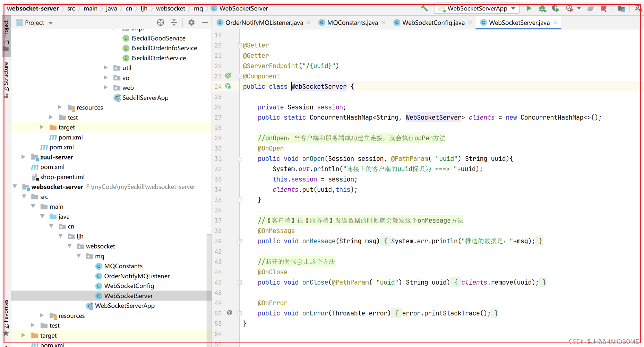Run with coverage shield icon
This screenshot has height=347, width=644.
coord(556,8)
